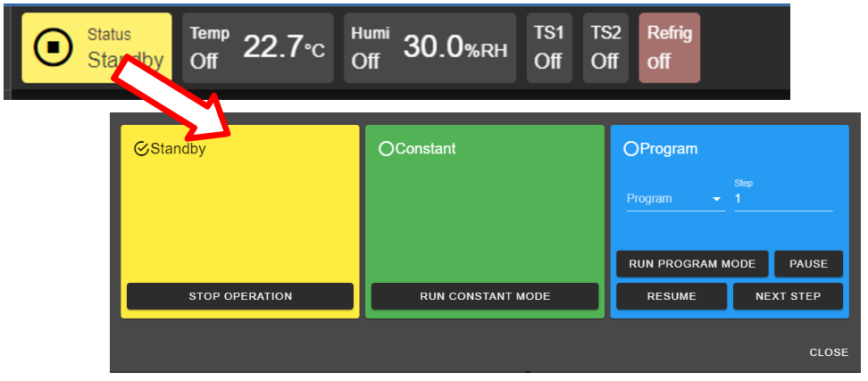Start RUN CONSTANT MODE
868x381 pixels.
pos(485,296)
